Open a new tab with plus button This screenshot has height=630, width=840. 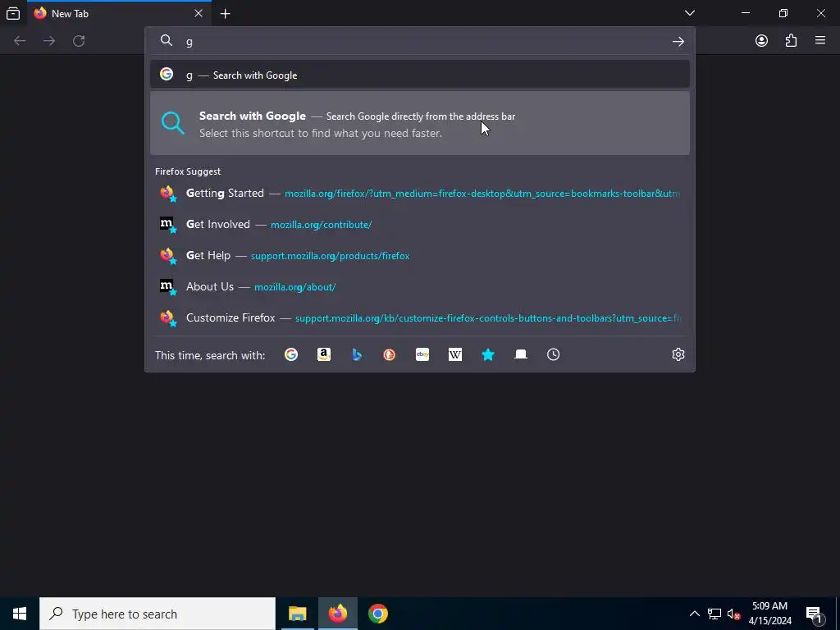(x=226, y=14)
